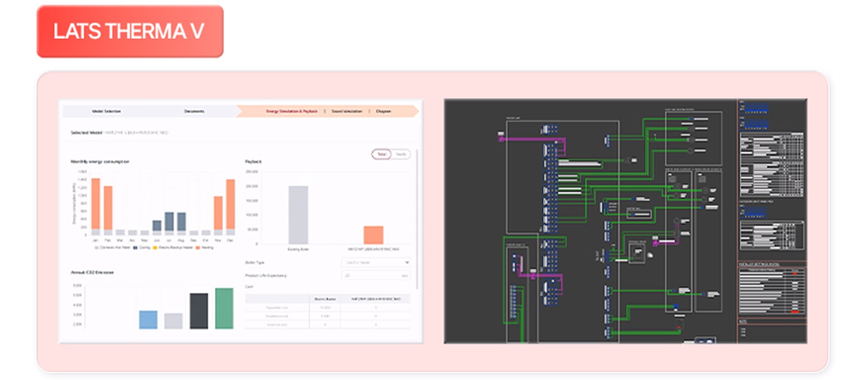
Task: Click the payback panel vertical scrollbar
Action: click(417, 217)
